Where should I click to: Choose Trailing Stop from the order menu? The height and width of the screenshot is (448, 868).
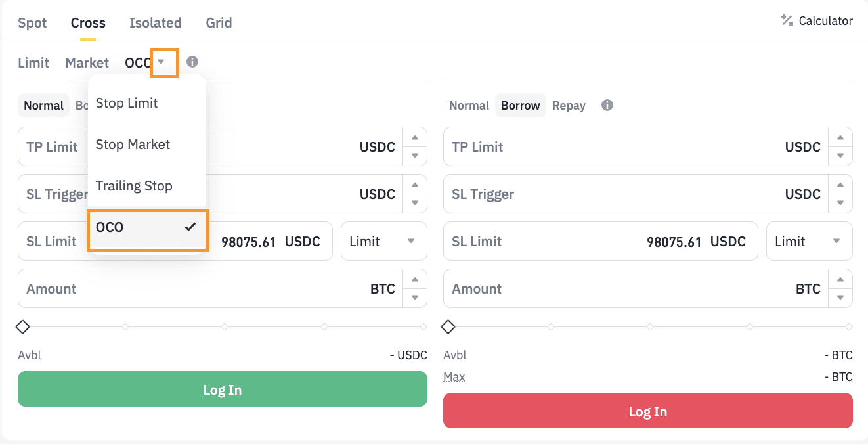coord(134,186)
